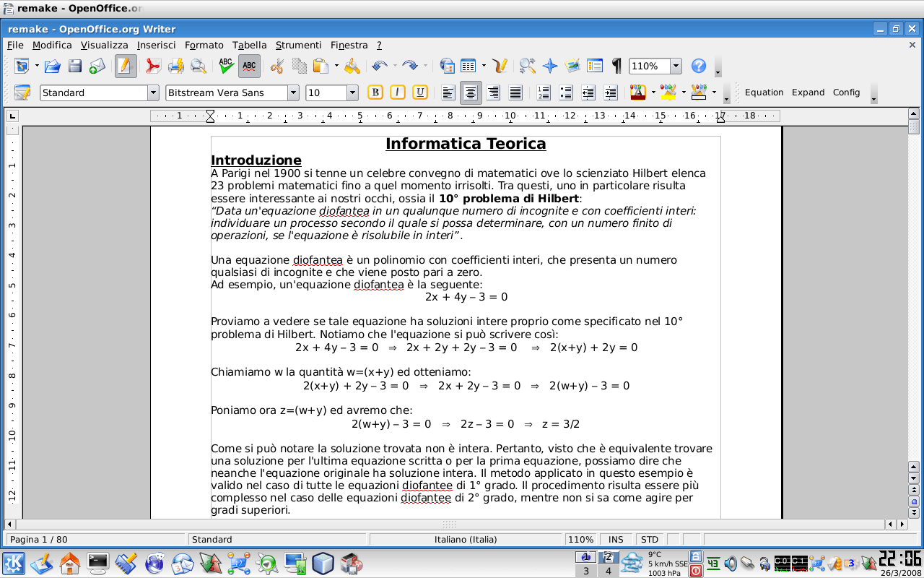Image resolution: width=924 pixels, height=578 pixels.
Task: Open the Navigator star icon
Action: [x=550, y=66]
